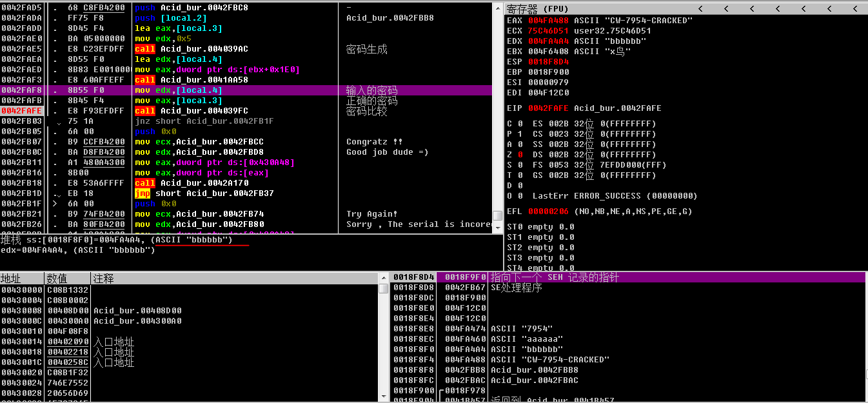Select the jnz short Acid_bur.0042FB1F instruction
Viewport: 868px width, 403px height.
(x=204, y=121)
